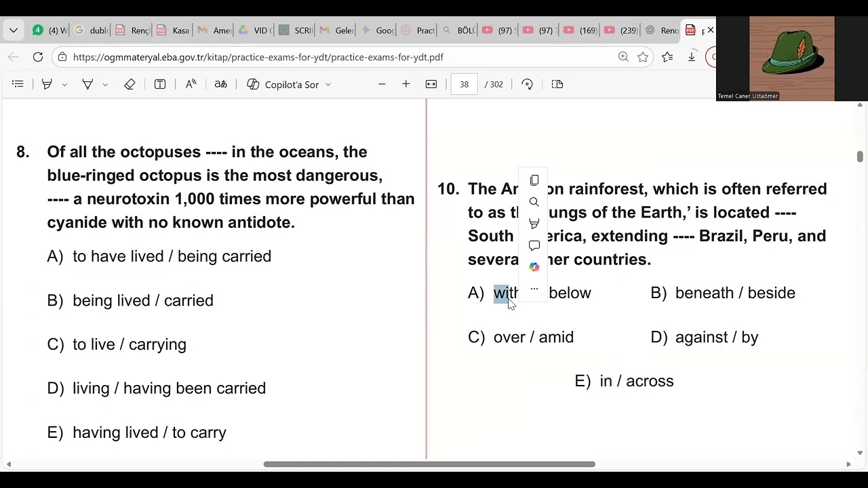
Task: Expand highlight tool options arrow
Action: 64,85
